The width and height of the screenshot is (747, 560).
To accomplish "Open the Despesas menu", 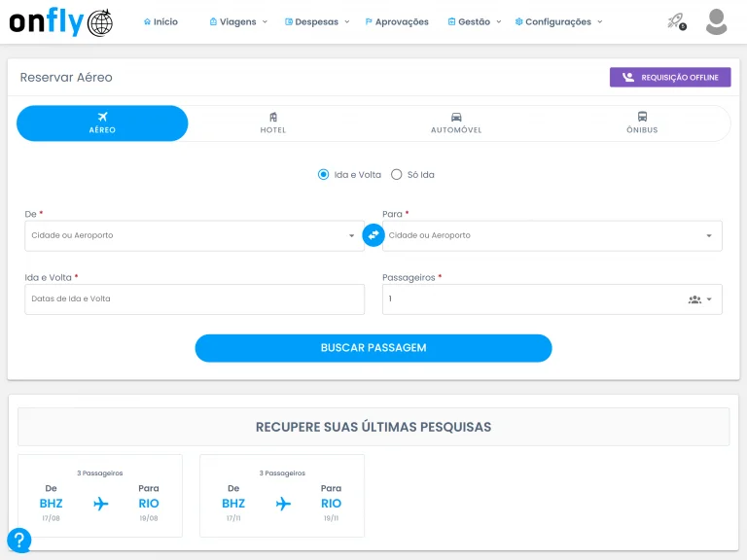I will tap(317, 22).
